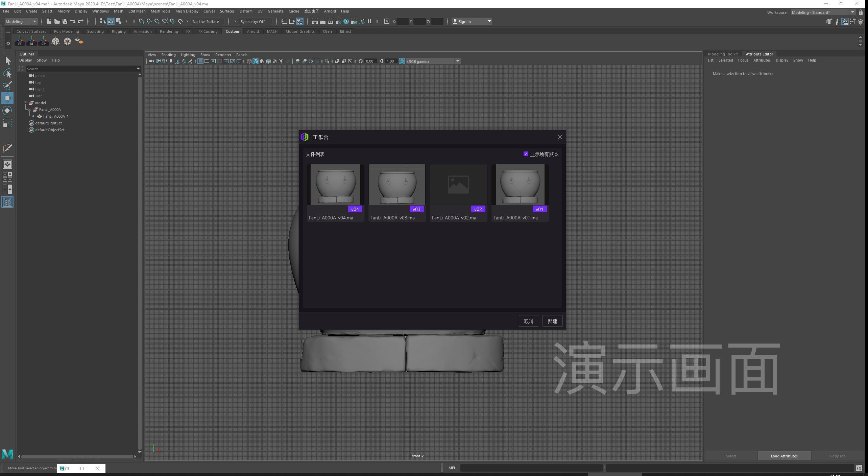The image size is (868, 476).
Task: Uncheck the 显示所有版本 checkbox
Action: tap(526, 154)
